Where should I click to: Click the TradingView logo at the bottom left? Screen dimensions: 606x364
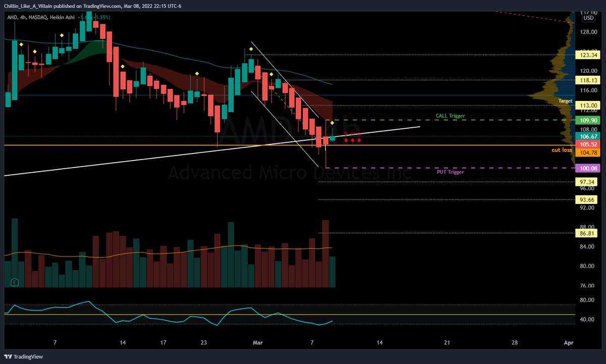(x=24, y=357)
